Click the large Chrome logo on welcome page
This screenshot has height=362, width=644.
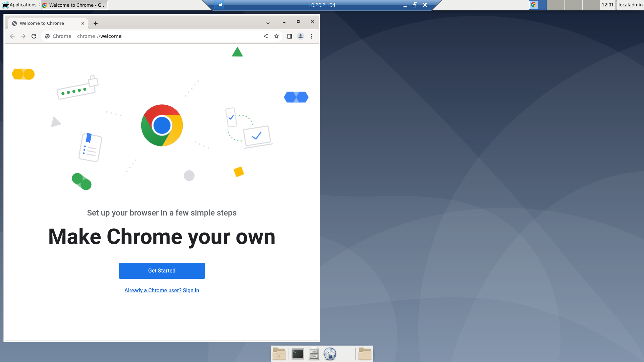point(162,125)
